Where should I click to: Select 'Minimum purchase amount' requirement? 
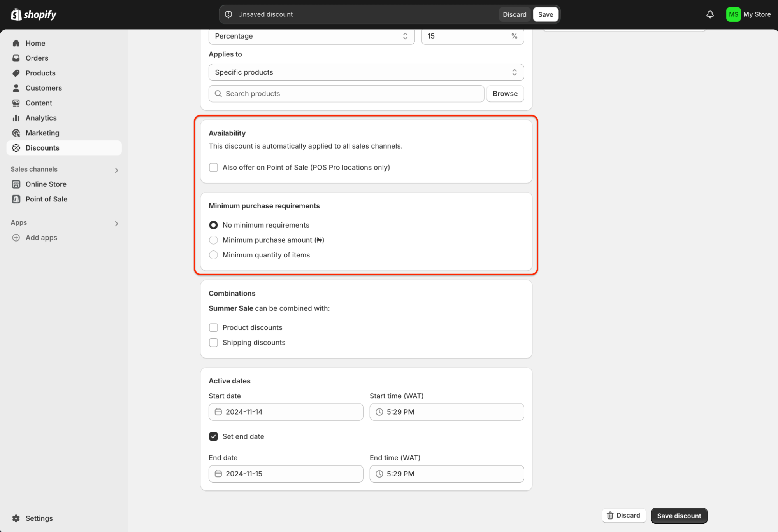click(x=213, y=240)
